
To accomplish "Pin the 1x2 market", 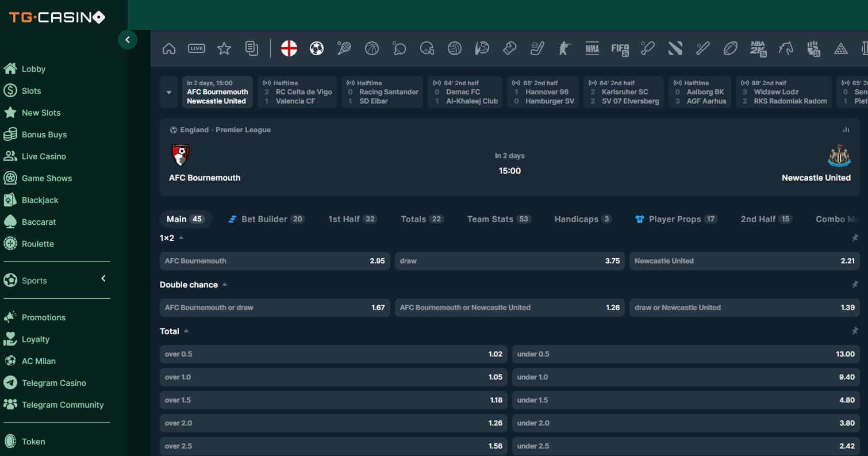I will coord(855,237).
